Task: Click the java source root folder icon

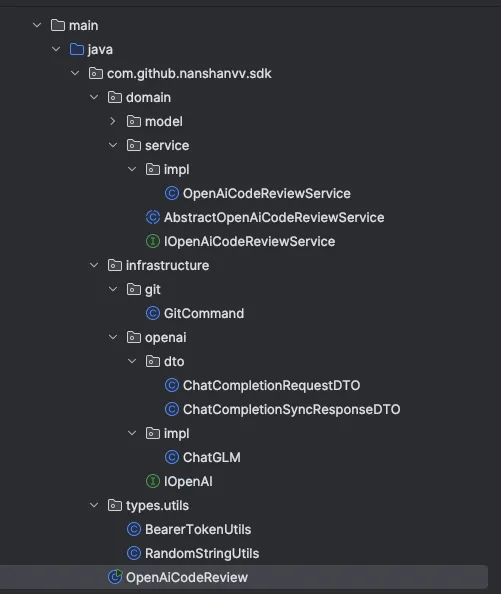Action: tap(77, 49)
